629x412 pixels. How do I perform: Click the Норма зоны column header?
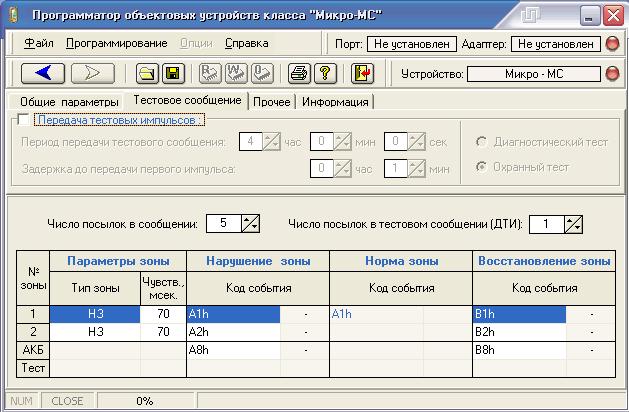[x=401, y=261]
